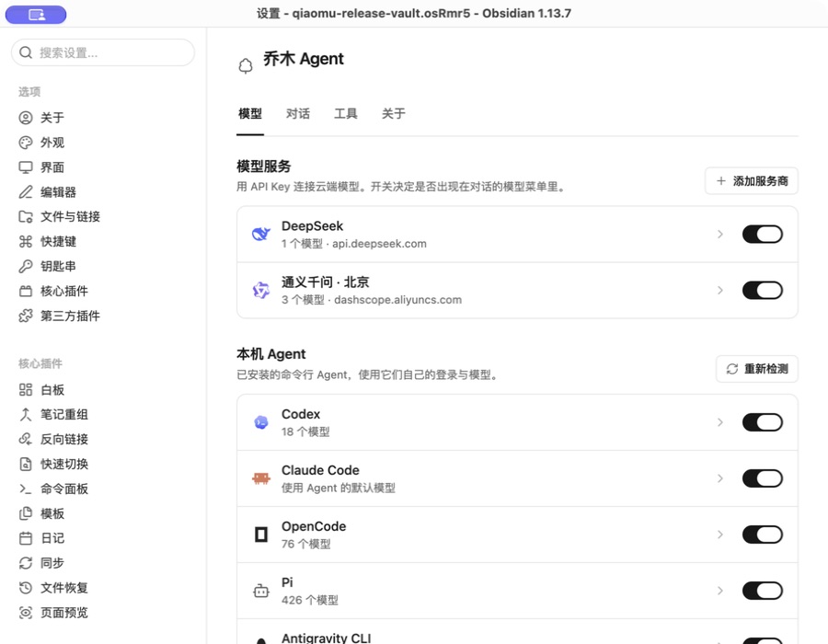828x644 pixels.
Task: Open the 关于 tab in 乔木 Agent
Action: [x=394, y=113]
